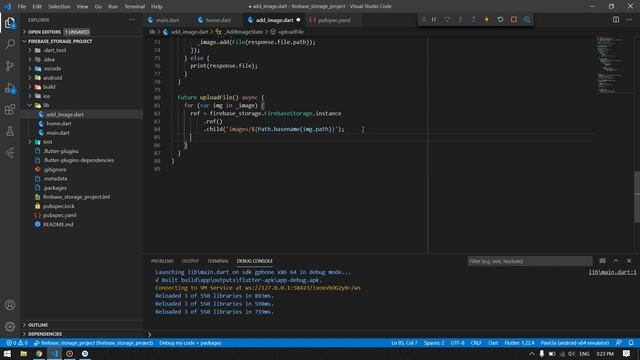
Task: Click the debug Step Over button
Action: [447, 20]
